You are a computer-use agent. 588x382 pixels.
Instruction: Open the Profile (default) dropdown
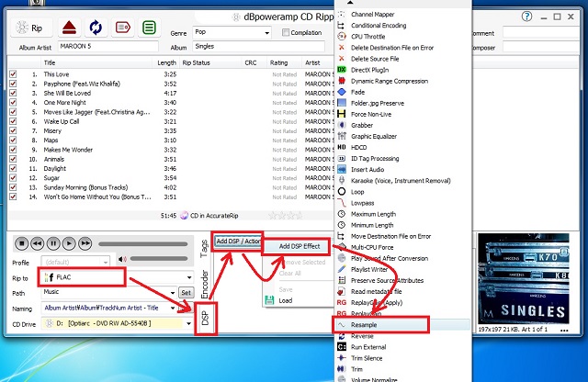(x=106, y=262)
